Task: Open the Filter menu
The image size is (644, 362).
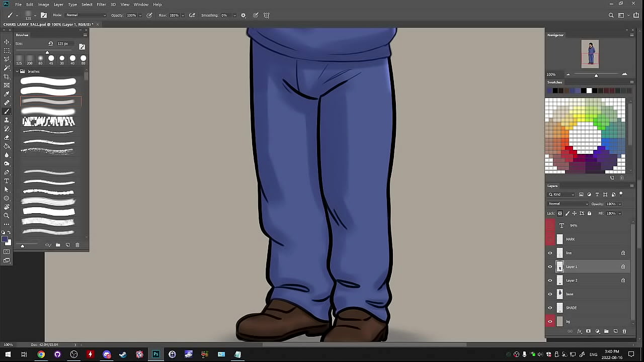Action: pos(101,5)
